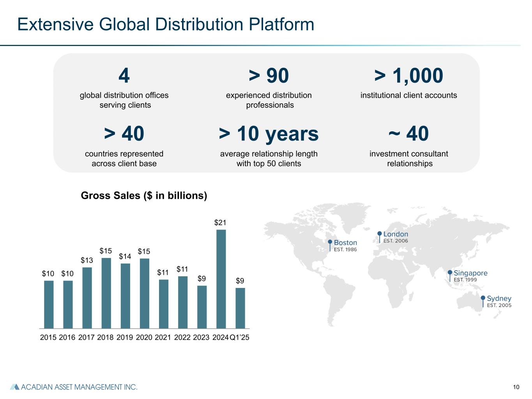Click the '> 1,000' institutional accounts figure
This screenshot has width=532, height=399.
pyautogui.click(x=408, y=75)
